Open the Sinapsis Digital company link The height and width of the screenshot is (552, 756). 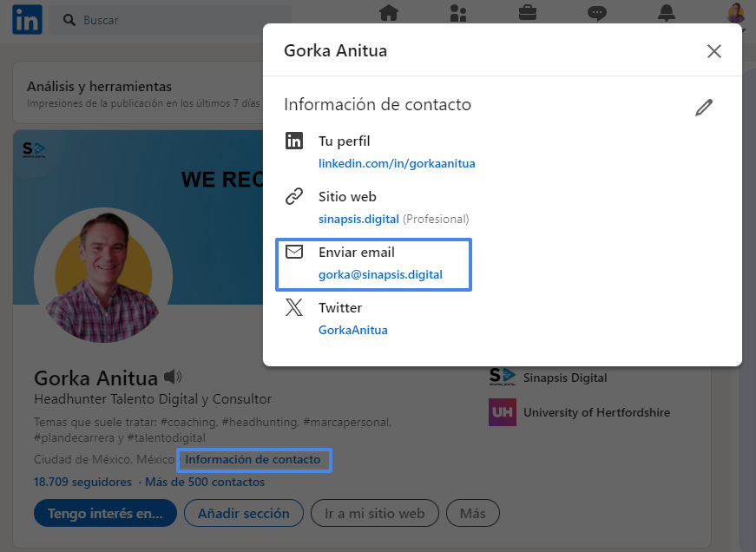click(565, 378)
